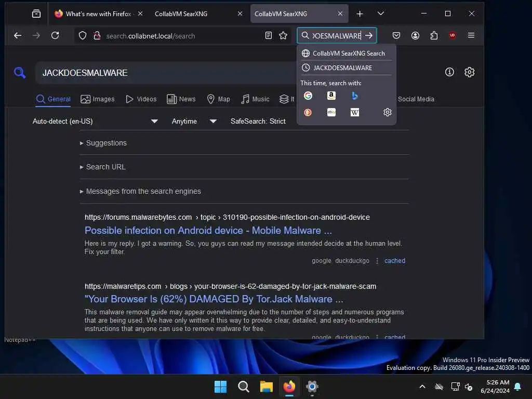This screenshot has height=399, width=532.
Task: Bookmark this page with star icon
Action: click(283, 35)
